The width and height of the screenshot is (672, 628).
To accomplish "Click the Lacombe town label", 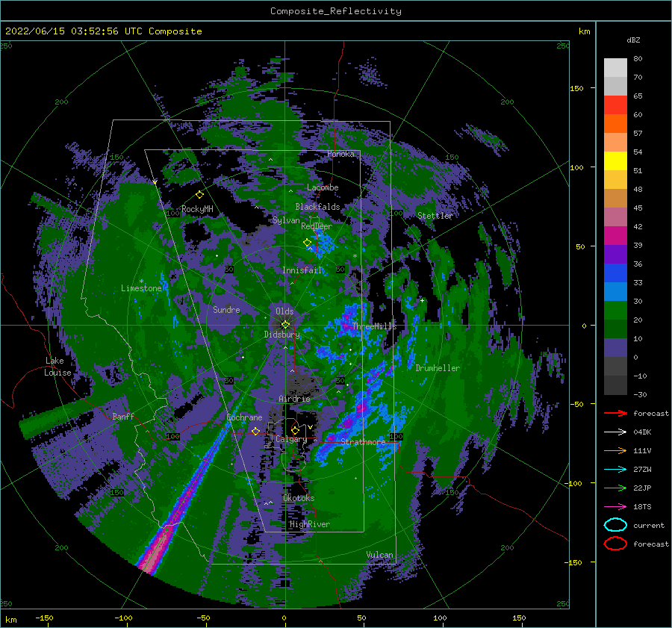I will 323,187.
